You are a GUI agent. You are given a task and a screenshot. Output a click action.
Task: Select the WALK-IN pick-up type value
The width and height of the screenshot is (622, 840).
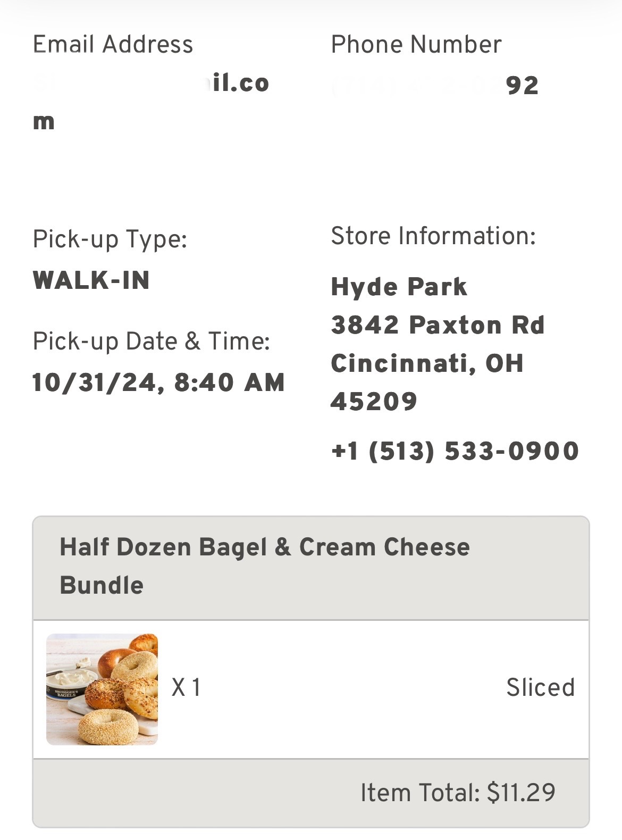(x=91, y=280)
